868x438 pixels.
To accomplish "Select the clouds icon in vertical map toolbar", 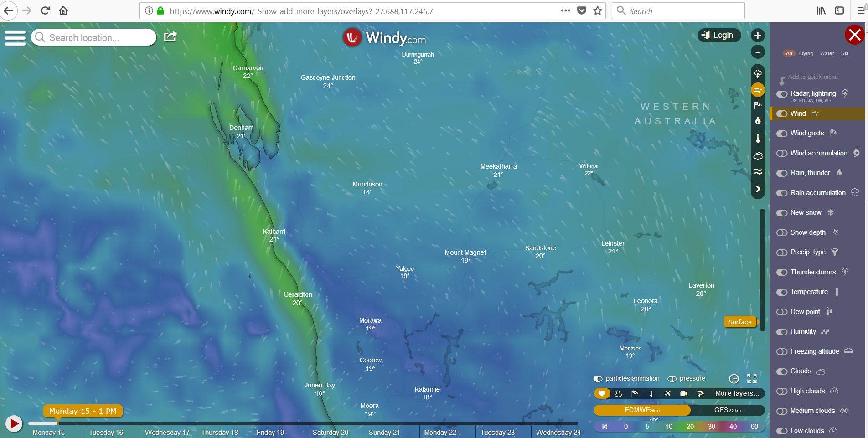I will coord(758,155).
